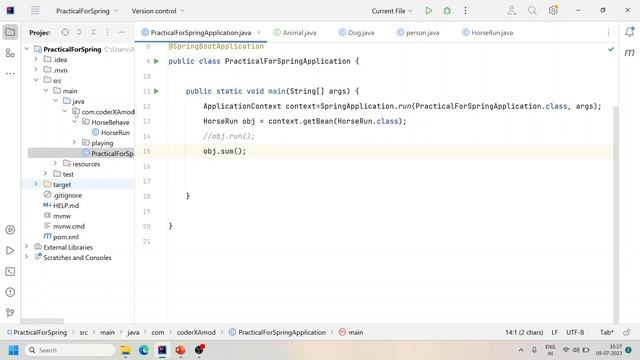640x360 pixels.
Task: Open the Run tool window icon
Action: click(10, 251)
